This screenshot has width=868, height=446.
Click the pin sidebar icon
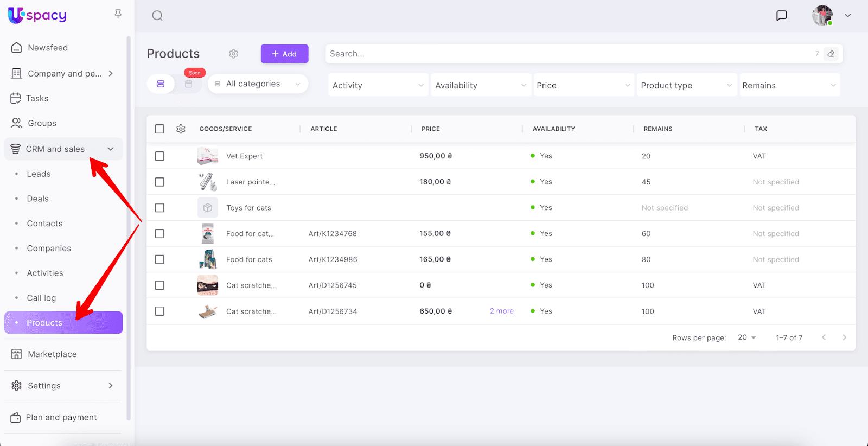tap(118, 14)
